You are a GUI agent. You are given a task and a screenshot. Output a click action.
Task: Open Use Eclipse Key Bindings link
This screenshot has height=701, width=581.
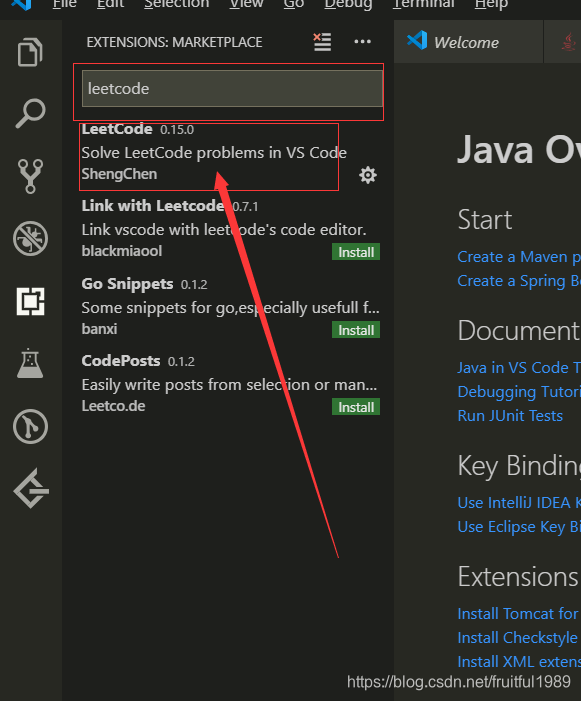[519, 527]
